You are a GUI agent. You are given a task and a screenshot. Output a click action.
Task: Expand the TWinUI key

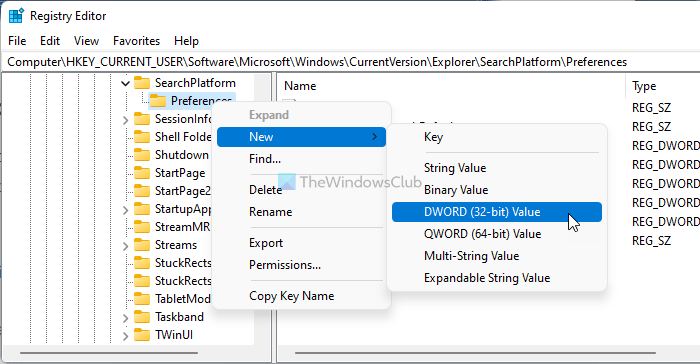click(x=125, y=335)
